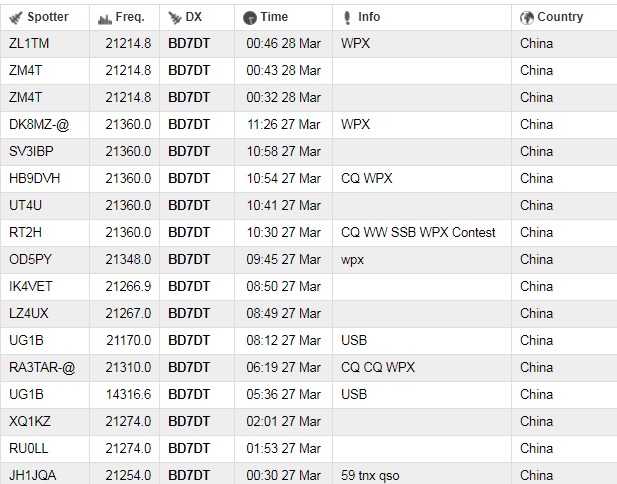Click spotter OD5PY entry
Screen dimensions: 617x484
click(x=30, y=259)
